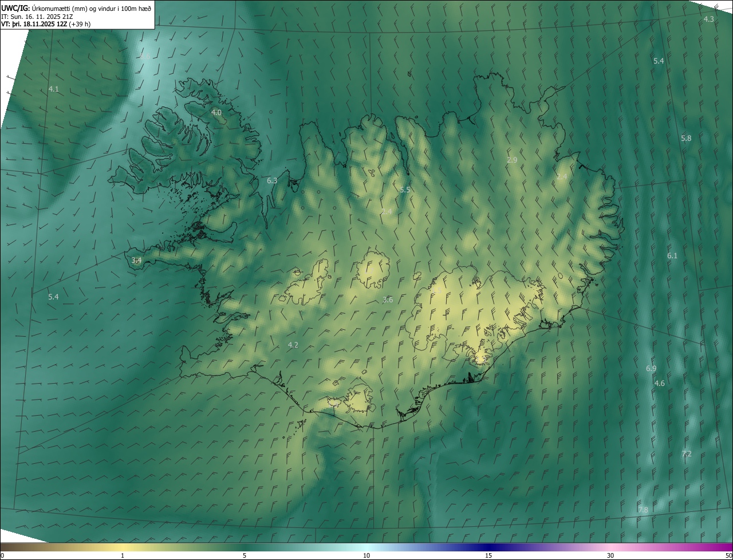Click the colorbar tick label 5
Viewport: 733px width, 560px height.
(x=245, y=555)
